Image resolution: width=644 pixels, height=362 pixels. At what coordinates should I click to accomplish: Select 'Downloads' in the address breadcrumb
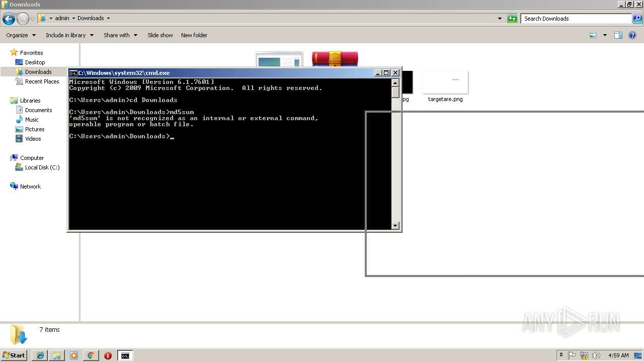[91, 18]
